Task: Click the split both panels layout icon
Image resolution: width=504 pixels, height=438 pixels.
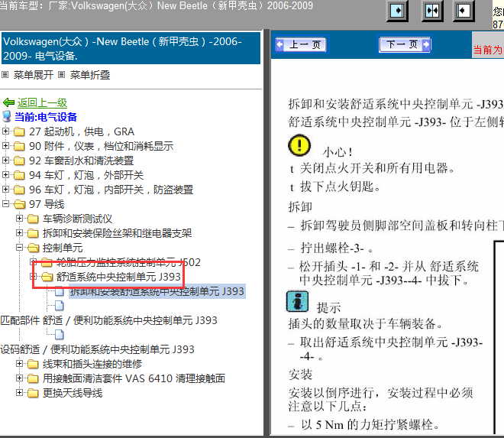Action: pos(432,11)
